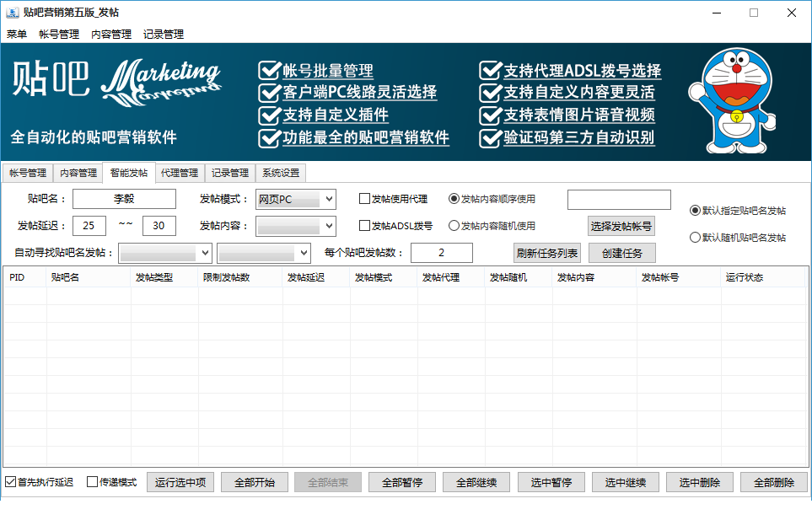Click the PID column header
Screen dimensions: 812x520
24,277
